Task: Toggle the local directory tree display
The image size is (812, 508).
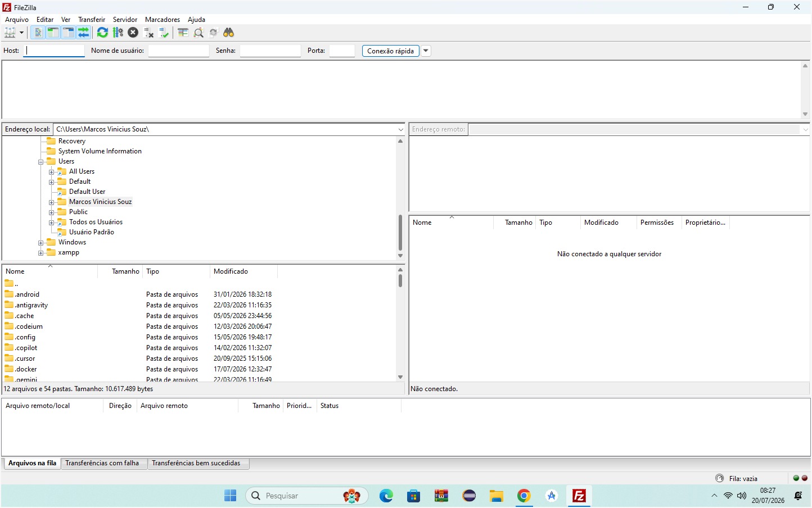Action: pos(53,33)
